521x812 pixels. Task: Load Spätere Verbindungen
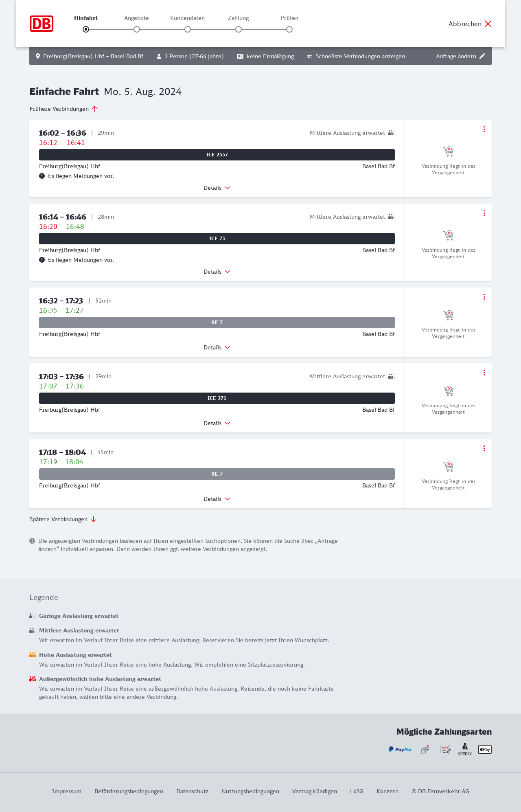(63, 519)
